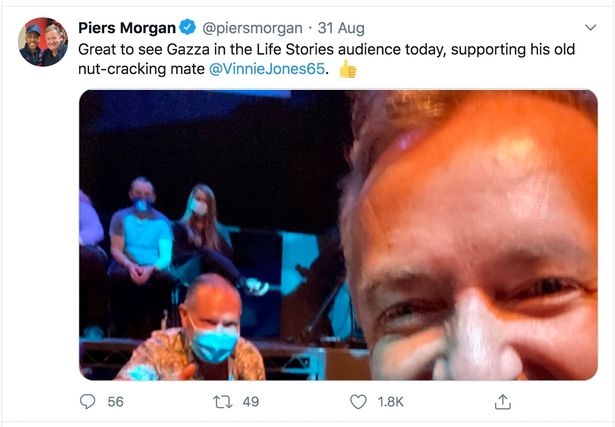Click the reply speech bubble icon
615x427 pixels.
tap(88, 402)
